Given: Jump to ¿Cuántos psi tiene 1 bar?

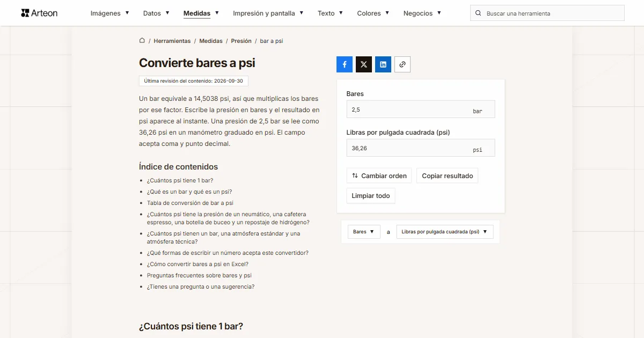Looking at the screenshot, I should click(180, 181).
